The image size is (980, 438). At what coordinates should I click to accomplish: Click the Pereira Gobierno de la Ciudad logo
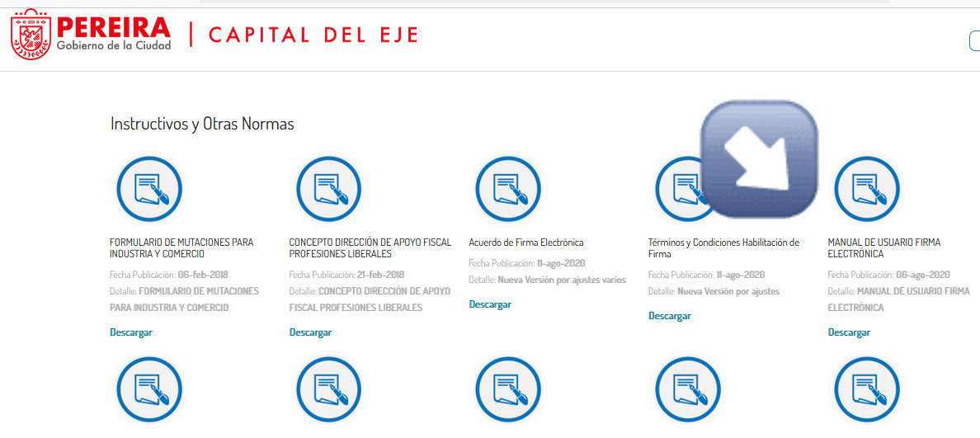click(92, 35)
